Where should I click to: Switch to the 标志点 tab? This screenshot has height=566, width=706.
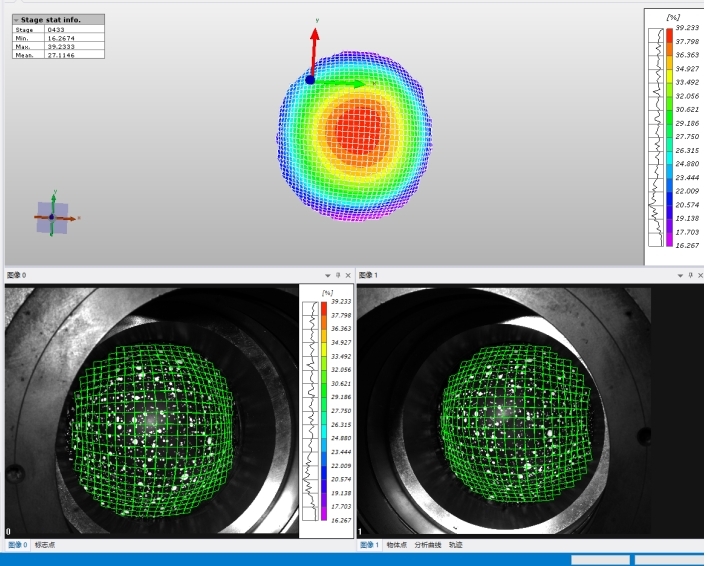pyautogui.click(x=46, y=545)
